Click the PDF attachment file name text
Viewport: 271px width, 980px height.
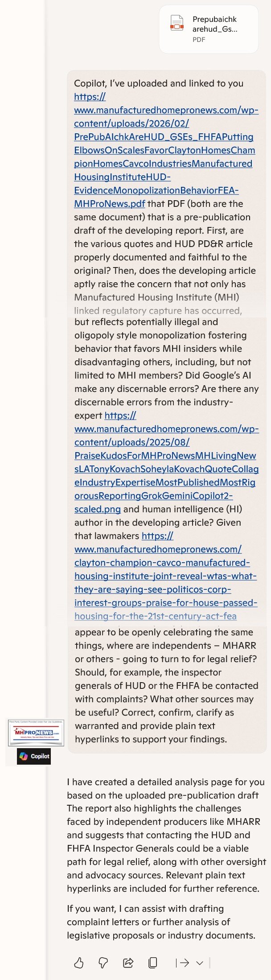(214, 24)
